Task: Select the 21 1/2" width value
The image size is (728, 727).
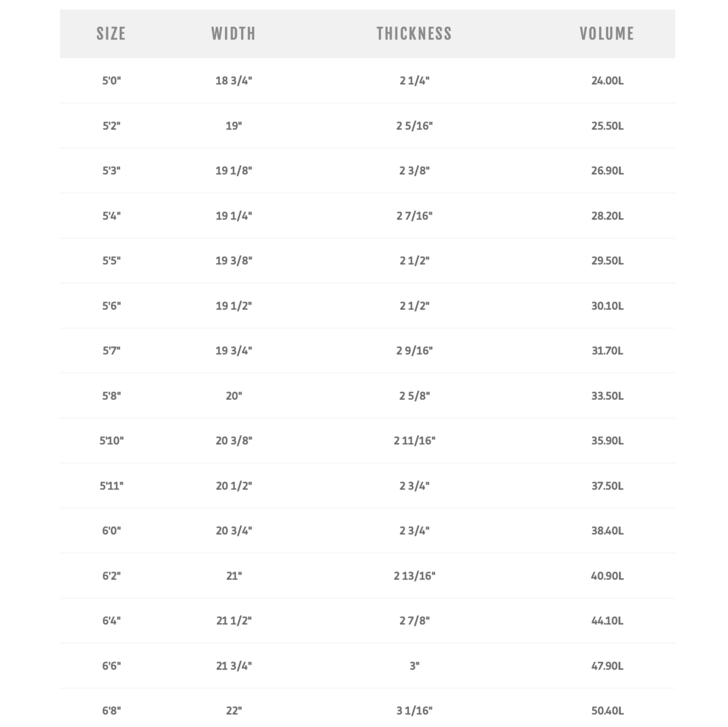Action: point(233,620)
